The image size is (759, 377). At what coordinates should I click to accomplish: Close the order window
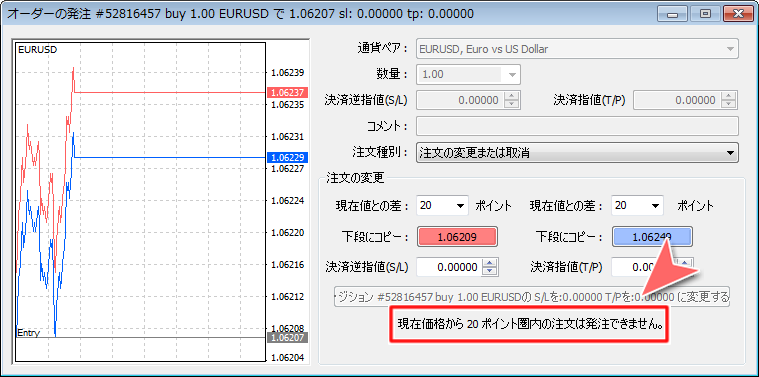point(739,14)
